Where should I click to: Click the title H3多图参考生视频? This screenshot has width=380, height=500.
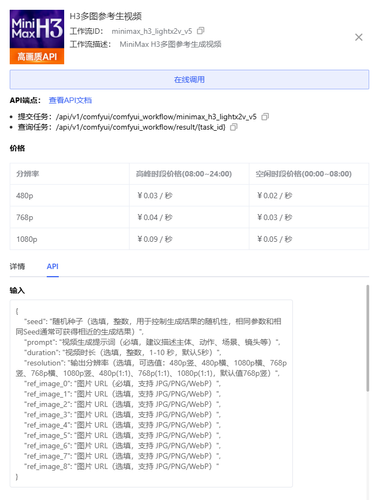coord(106,16)
